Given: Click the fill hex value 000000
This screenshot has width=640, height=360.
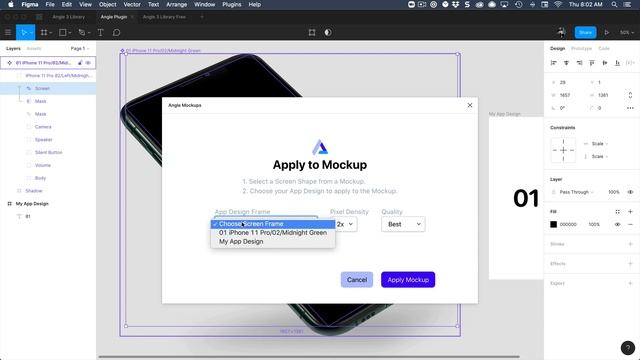Looking at the screenshot, I should click(568, 224).
